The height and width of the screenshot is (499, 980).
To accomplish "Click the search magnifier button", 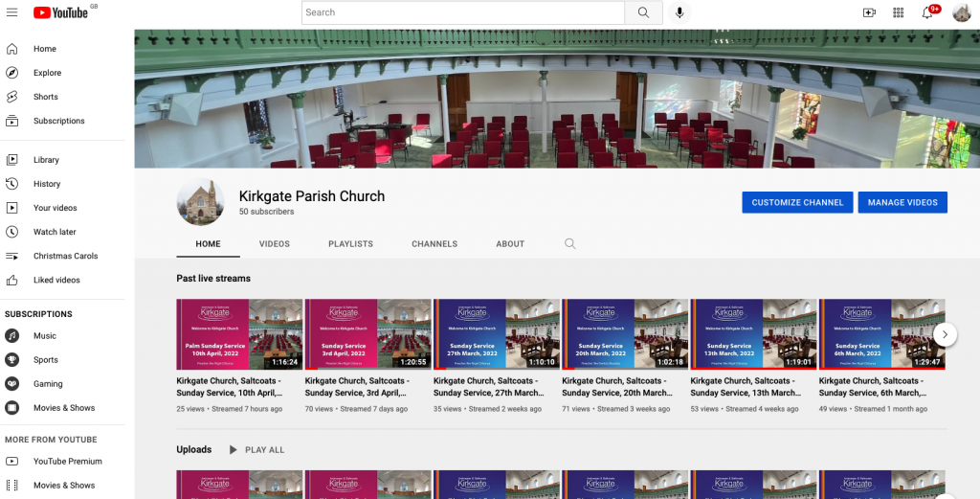I will [x=643, y=12].
